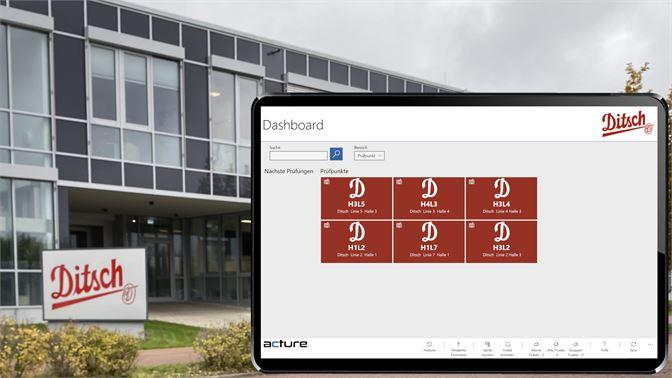The height and width of the screenshot is (378, 672).
Task: Open the H3L2 Prüfpunkt tile
Action: (501, 242)
